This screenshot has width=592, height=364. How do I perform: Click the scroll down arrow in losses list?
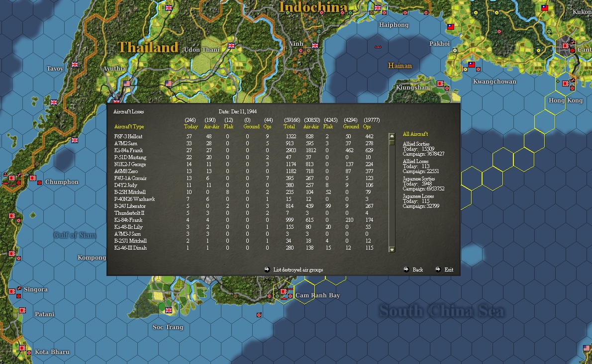tap(392, 249)
